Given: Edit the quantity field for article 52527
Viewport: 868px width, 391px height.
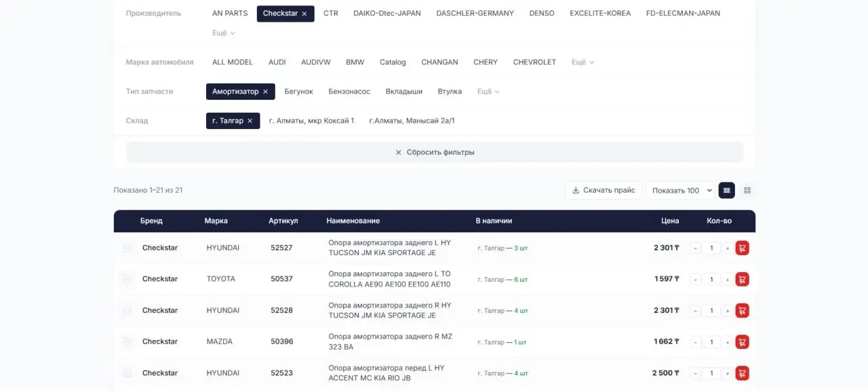Looking at the screenshot, I should pos(711,248).
